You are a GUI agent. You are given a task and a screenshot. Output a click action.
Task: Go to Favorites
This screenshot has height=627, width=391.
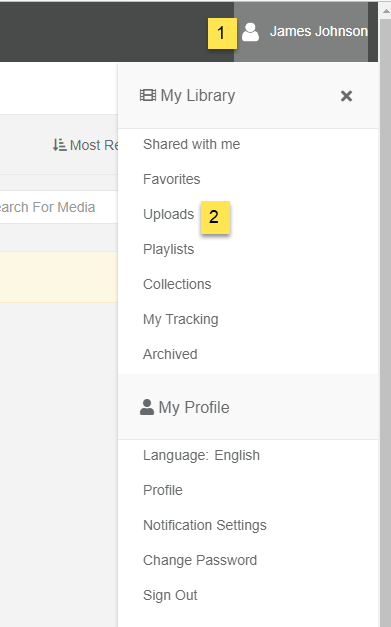[172, 179]
